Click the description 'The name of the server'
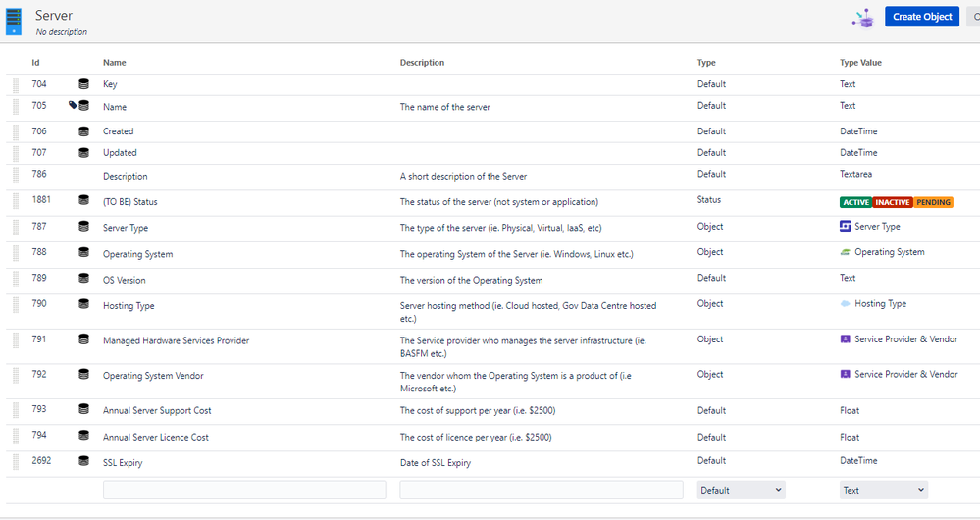Image resolution: width=980 pixels, height=520 pixels. click(445, 108)
